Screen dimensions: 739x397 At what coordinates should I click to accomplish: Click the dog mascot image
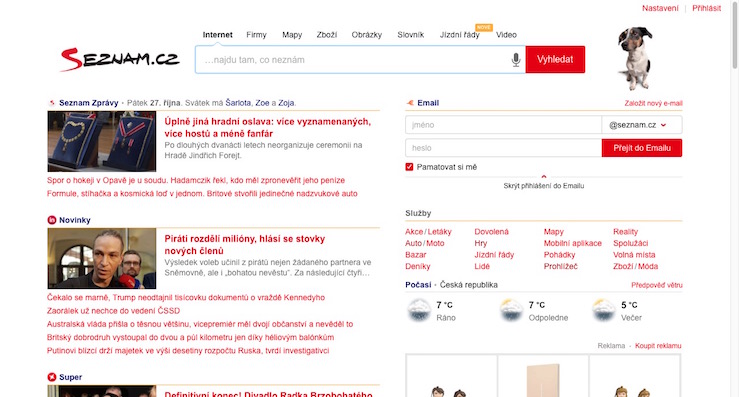tap(635, 58)
